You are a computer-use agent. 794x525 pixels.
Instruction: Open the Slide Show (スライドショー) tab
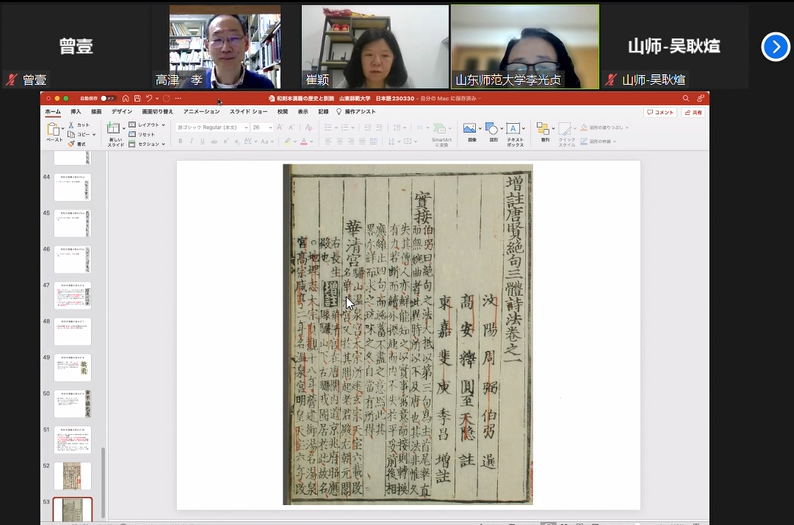[252, 112]
